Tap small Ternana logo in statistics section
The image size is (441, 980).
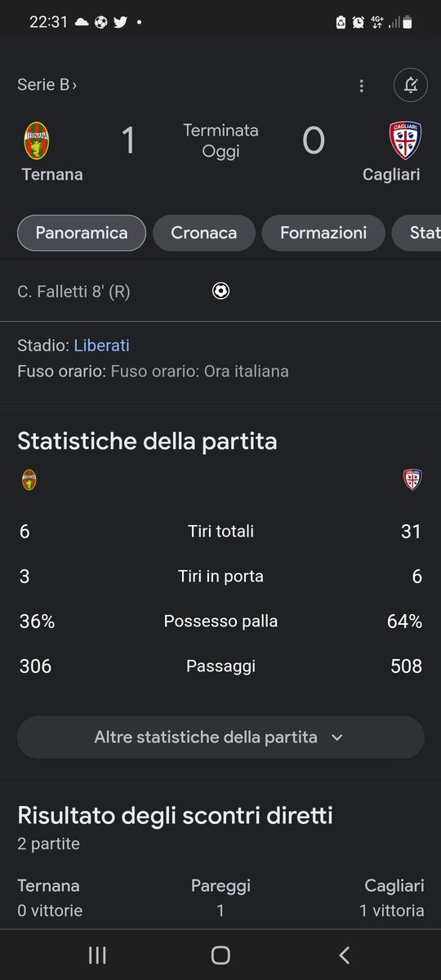tap(29, 479)
